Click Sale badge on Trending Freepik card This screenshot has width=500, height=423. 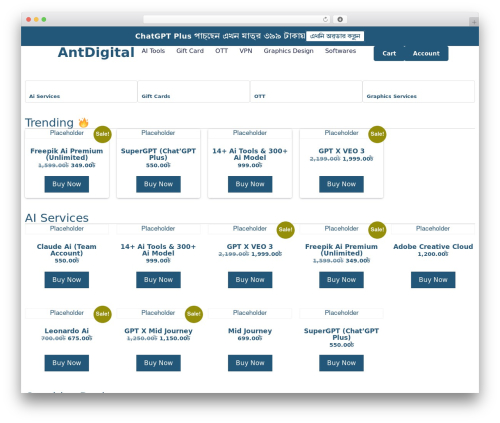pos(102,134)
